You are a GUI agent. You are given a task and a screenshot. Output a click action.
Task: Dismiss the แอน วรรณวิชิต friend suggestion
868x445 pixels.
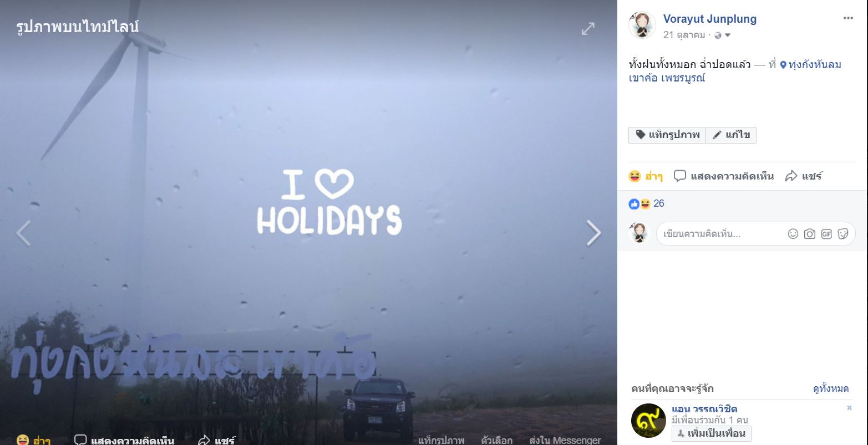click(x=849, y=408)
